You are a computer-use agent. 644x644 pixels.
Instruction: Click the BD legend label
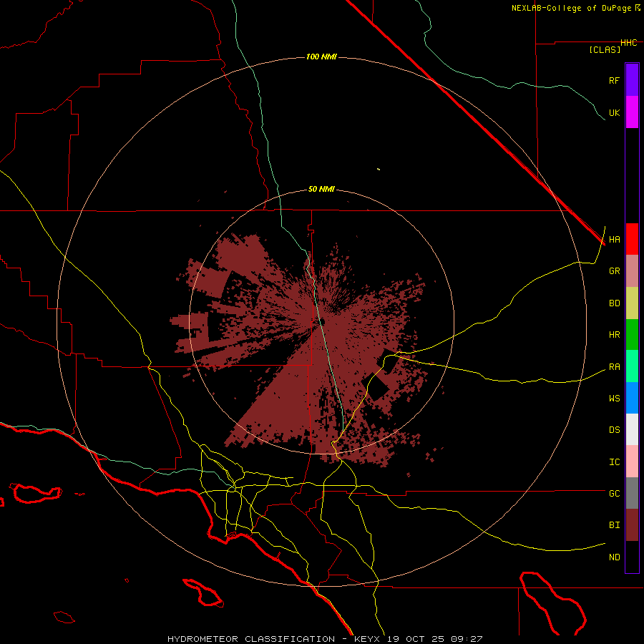click(614, 303)
